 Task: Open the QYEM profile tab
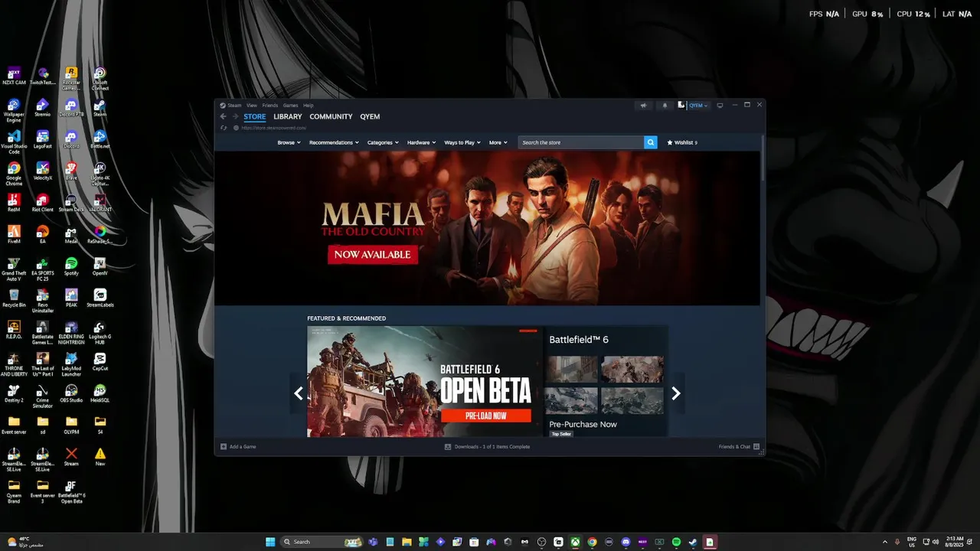click(x=370, y=116)
